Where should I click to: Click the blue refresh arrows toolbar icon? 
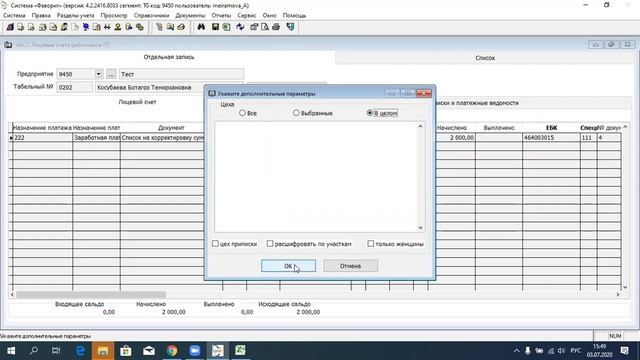240,27
